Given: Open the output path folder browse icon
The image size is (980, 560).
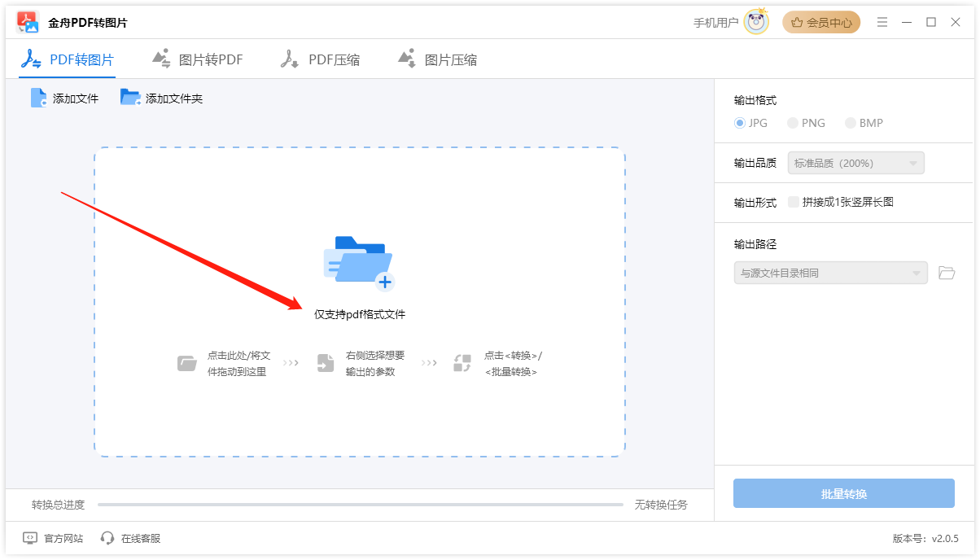Looking at the screenshot, I should coord(946,273).
